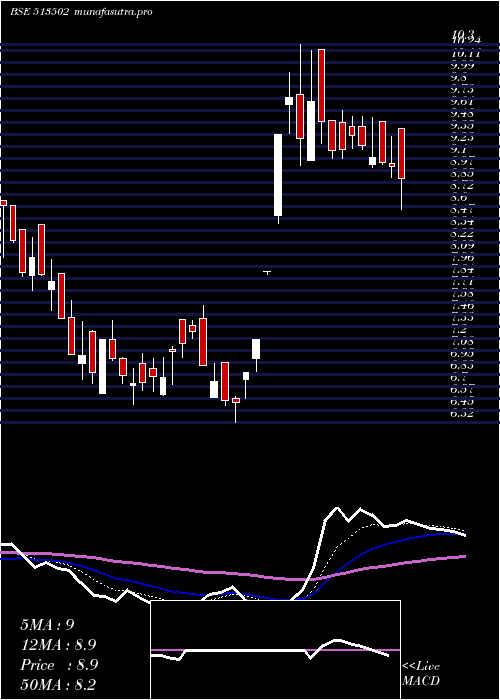Click the BSE 513502 chart title
The width and height of the screenshot is (500, 700).
[81, 12]
